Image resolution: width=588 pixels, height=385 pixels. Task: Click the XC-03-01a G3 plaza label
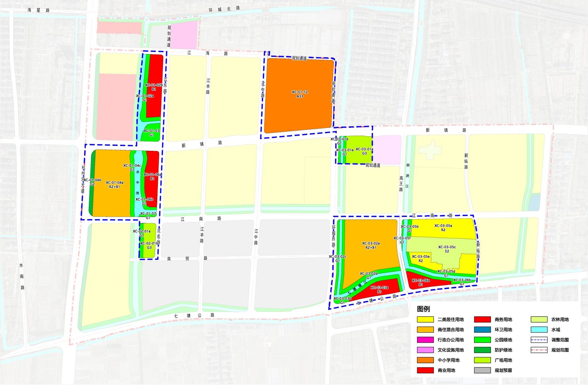[x=364, y=151]
